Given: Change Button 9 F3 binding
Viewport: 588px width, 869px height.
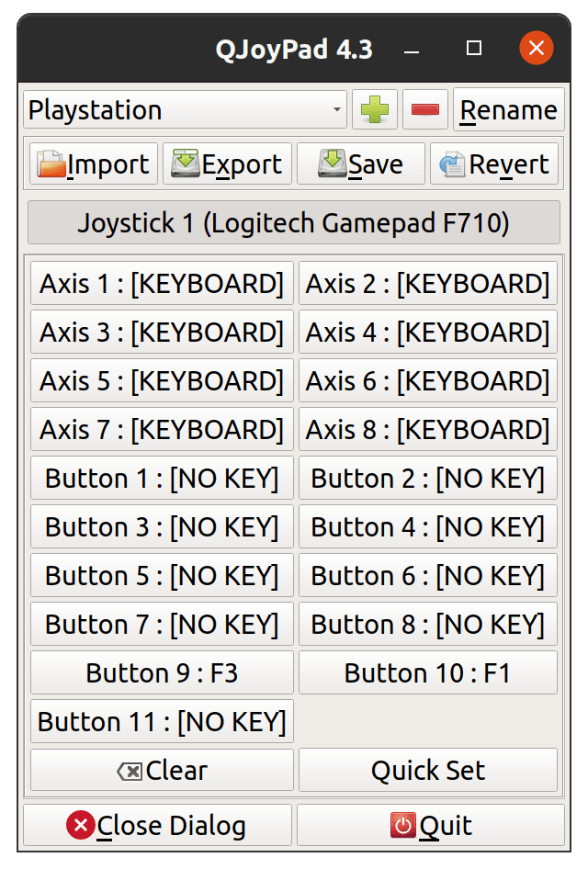Looking at the screenshot, I should tap(162, 672).
